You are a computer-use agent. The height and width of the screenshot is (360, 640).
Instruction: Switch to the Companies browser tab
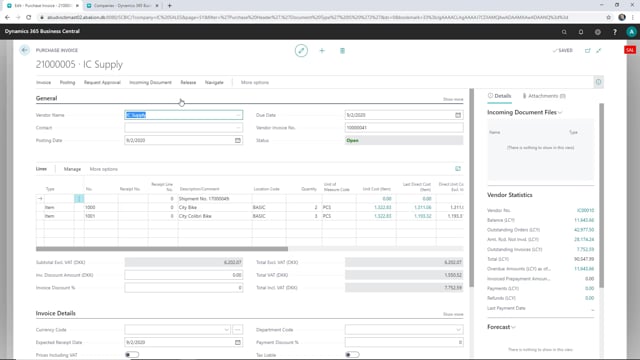tap(122, 6)
